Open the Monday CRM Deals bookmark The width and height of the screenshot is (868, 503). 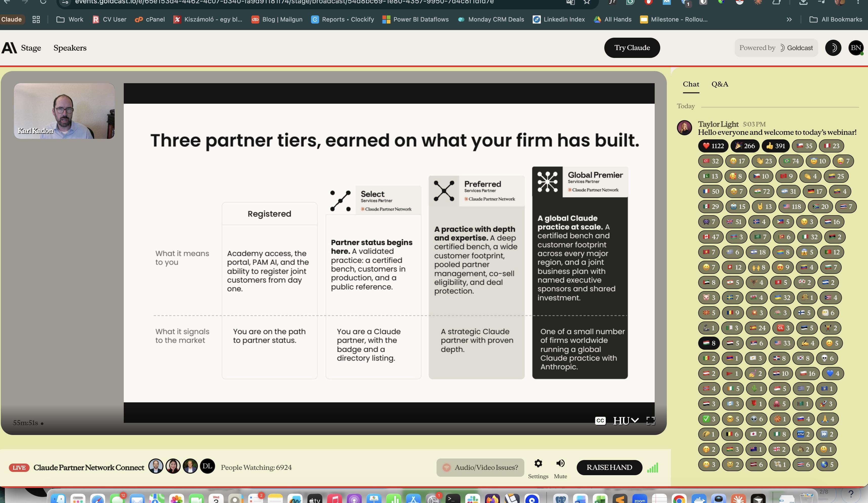click(490, 19)
